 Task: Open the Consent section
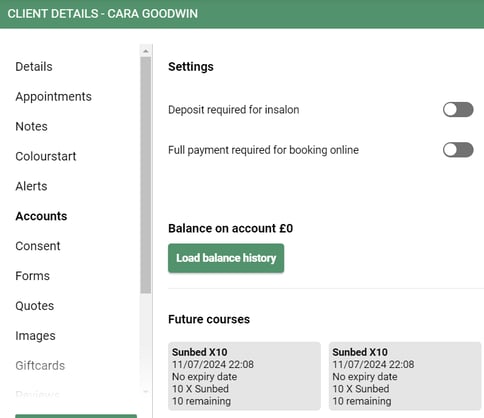click(x=38, y=246)
